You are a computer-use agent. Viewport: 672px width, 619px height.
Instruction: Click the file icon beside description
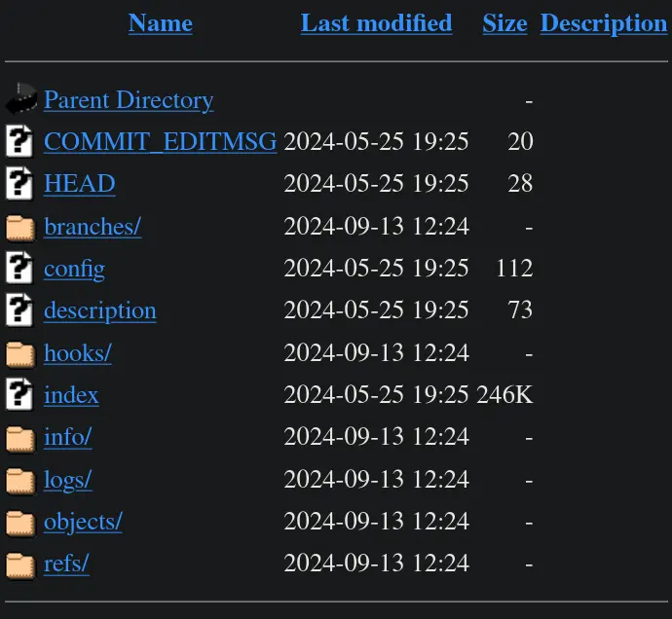click(x=19, y=310)
